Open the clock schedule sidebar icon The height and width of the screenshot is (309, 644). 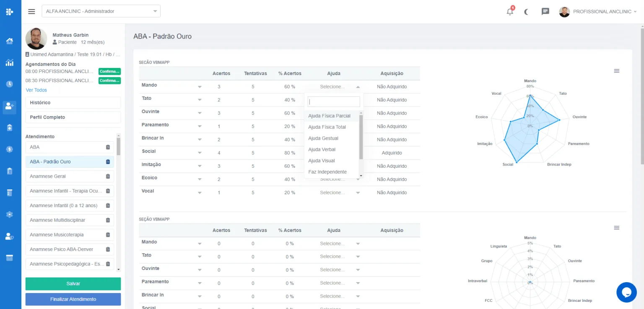coord(10,84)
